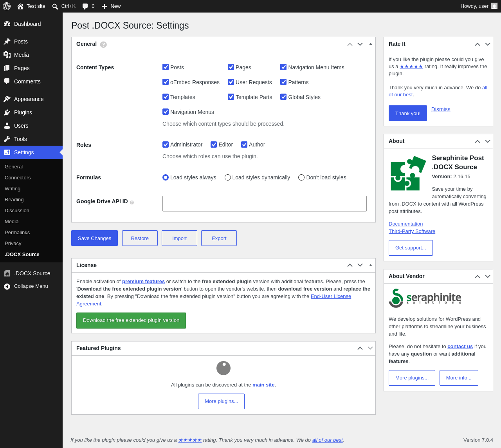
Task: Click the Import button
Action: (x=179, y=238)
